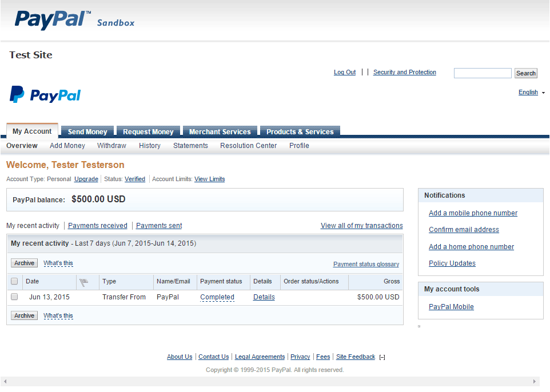
Task: Click View Limits link
Action: (x=210, y=179)
